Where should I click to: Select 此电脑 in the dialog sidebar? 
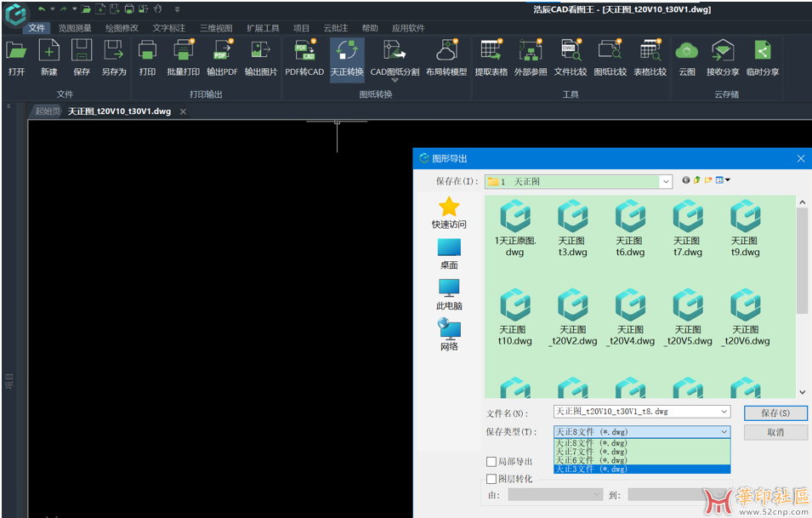pyautogui.click(x=449, y=295)
